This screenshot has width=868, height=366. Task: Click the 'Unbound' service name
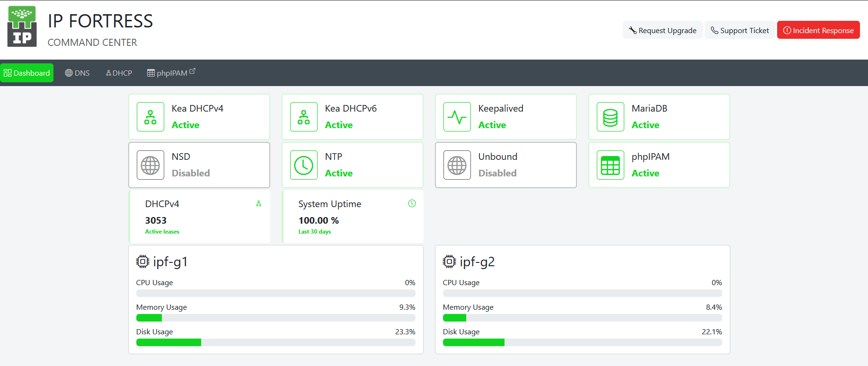coord(498,157)
